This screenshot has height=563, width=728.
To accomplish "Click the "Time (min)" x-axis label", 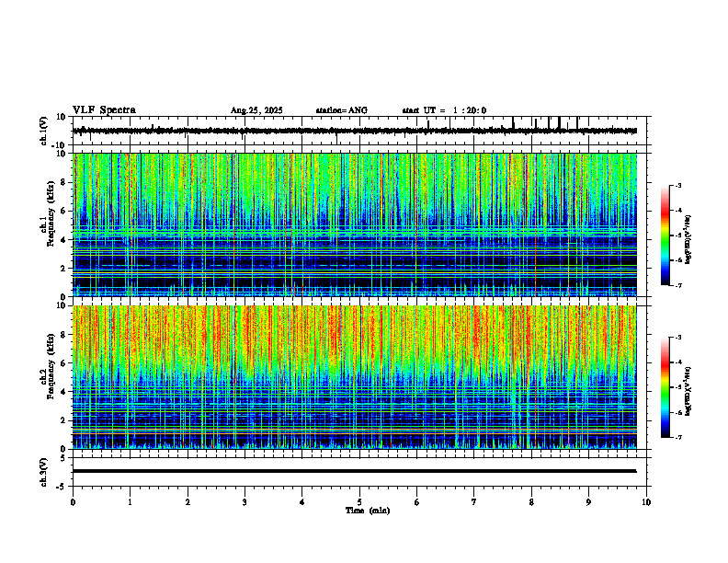I will [368, 511].
